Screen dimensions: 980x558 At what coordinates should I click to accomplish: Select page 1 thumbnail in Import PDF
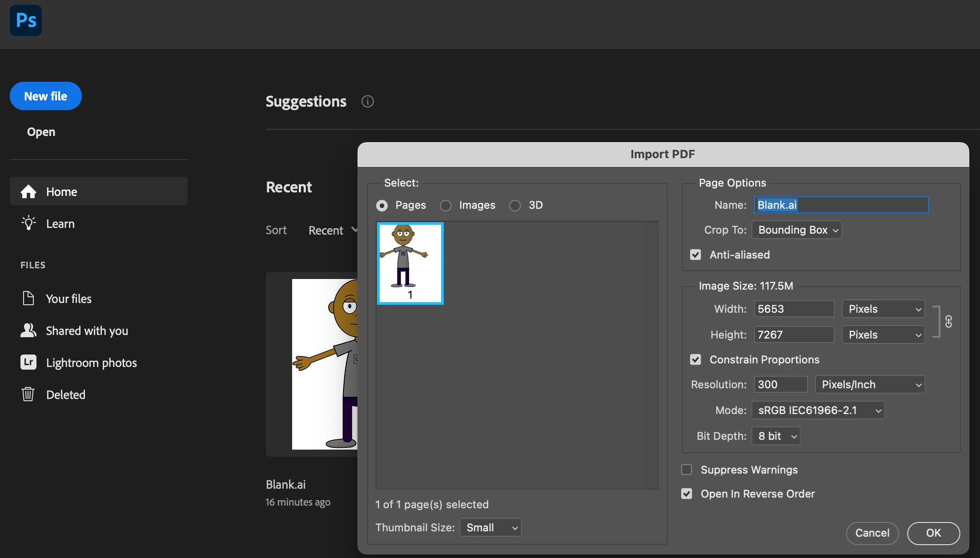pos(410,263)
